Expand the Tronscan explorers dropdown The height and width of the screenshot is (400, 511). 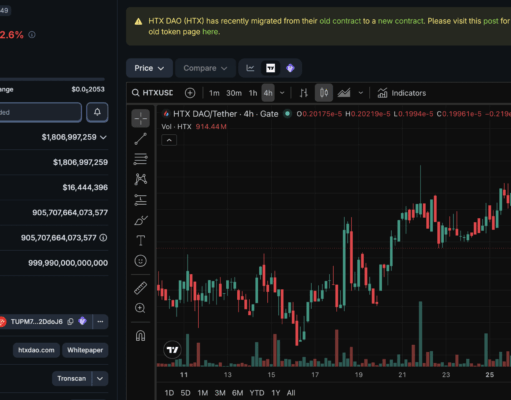[100, 378]
